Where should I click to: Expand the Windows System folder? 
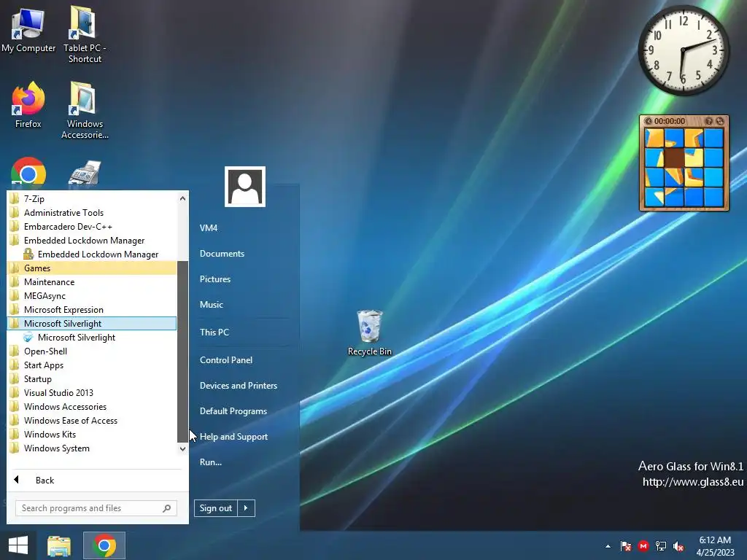pyautogui.click(x=92, y=448)
